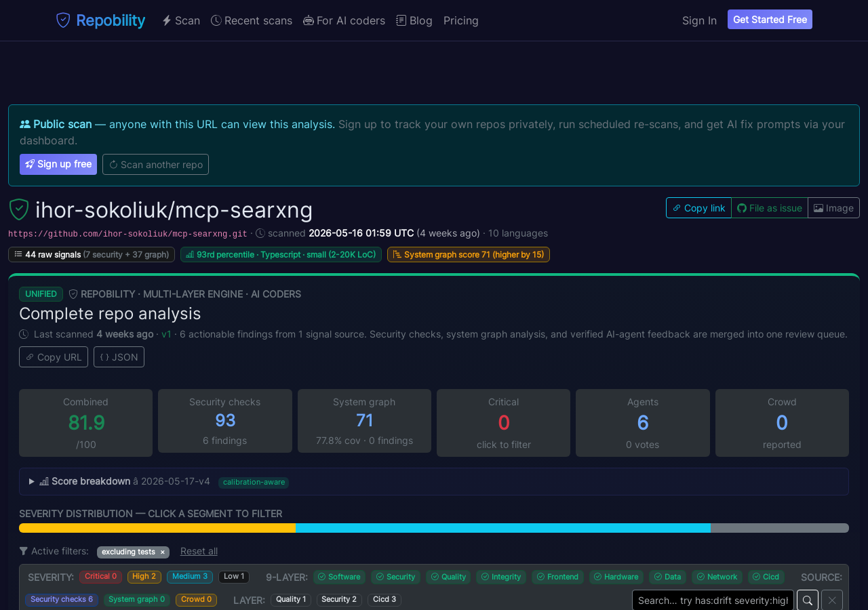Filter by Quality 1 layer
This screenshot has width=868, height=610.
point(291,600)
